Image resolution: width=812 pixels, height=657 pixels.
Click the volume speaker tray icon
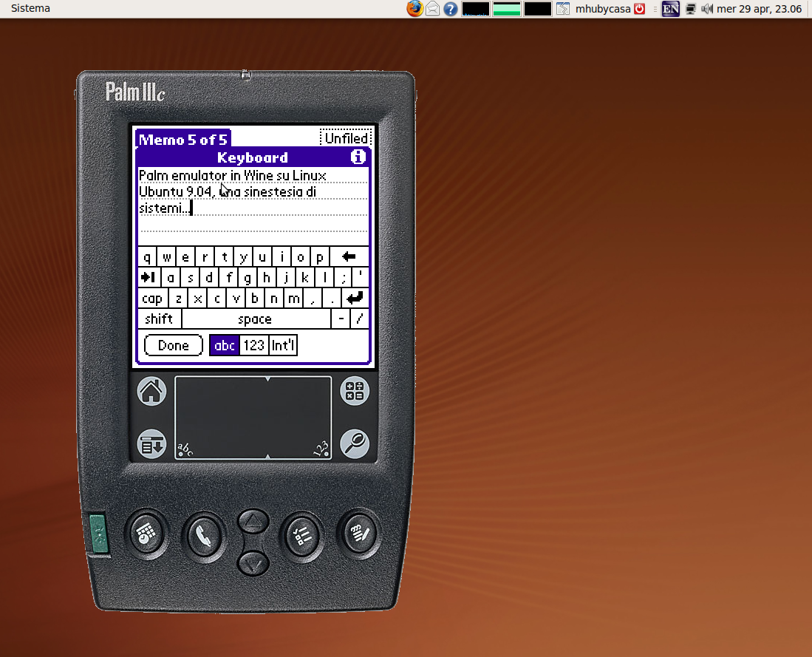point(707,9)
